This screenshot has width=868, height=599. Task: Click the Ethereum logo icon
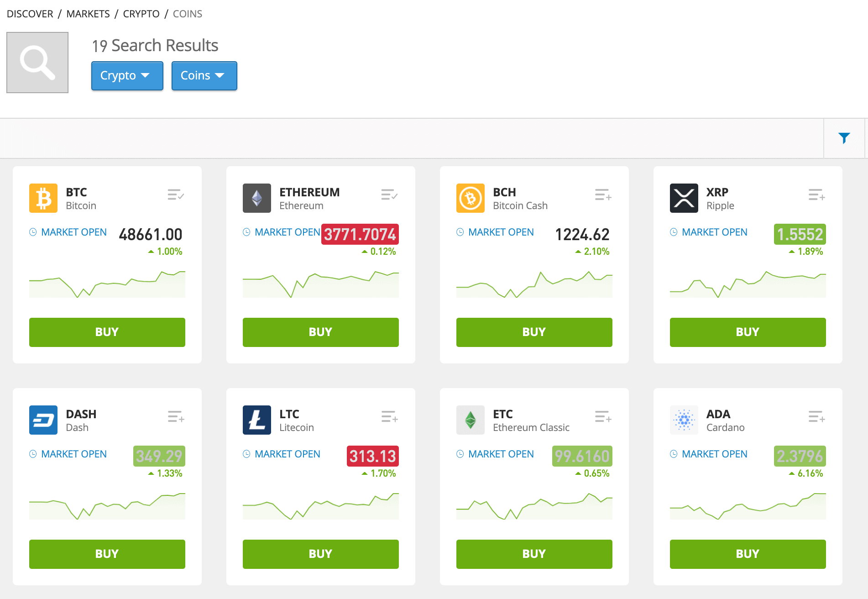[257, 198]
